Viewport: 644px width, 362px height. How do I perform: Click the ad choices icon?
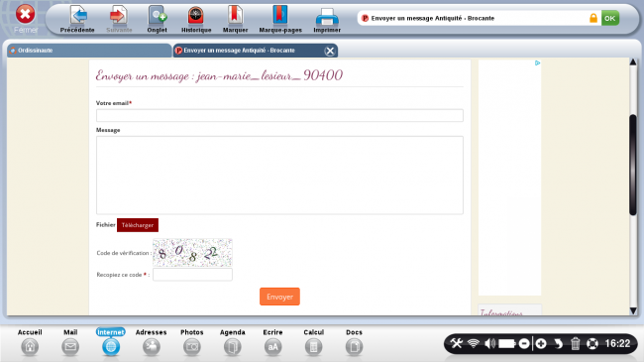click(537, 62)
